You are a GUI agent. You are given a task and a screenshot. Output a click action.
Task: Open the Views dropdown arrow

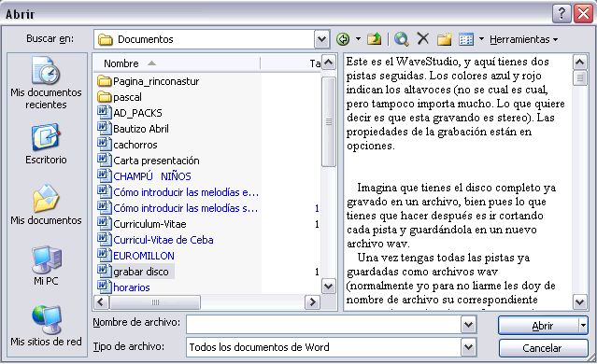point(481,39)
